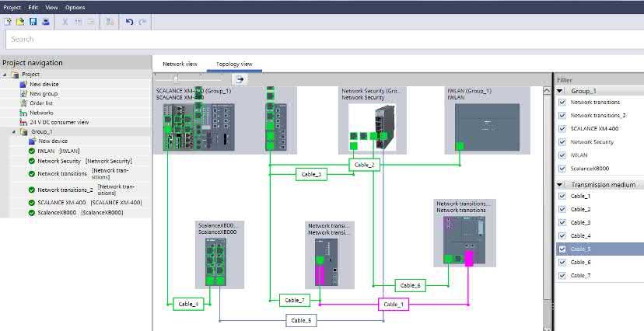Select the ScalanceXB000 device image
The width and height of the screenshot is (644, 331).
pyautogui.click(x=216, y=262)
